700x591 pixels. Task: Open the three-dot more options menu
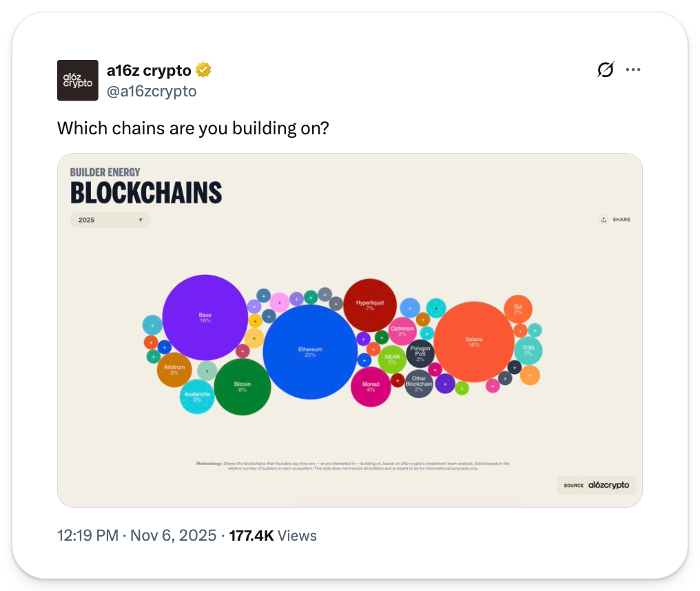[632, 70]
